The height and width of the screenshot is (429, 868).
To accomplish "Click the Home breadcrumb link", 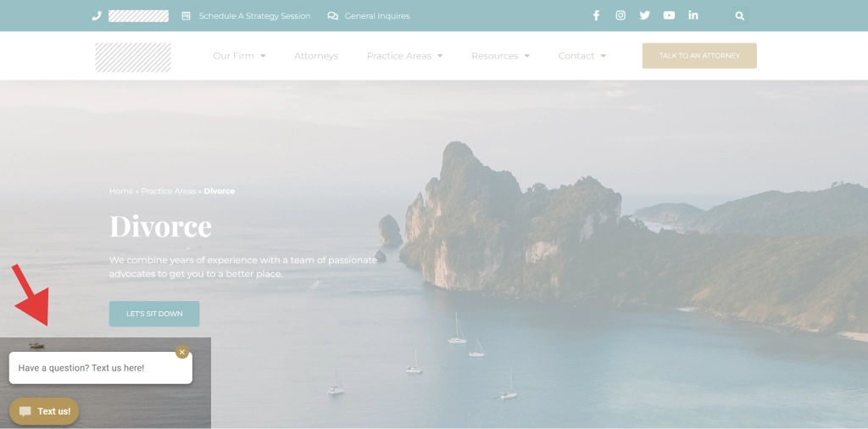I will point(121,191).
